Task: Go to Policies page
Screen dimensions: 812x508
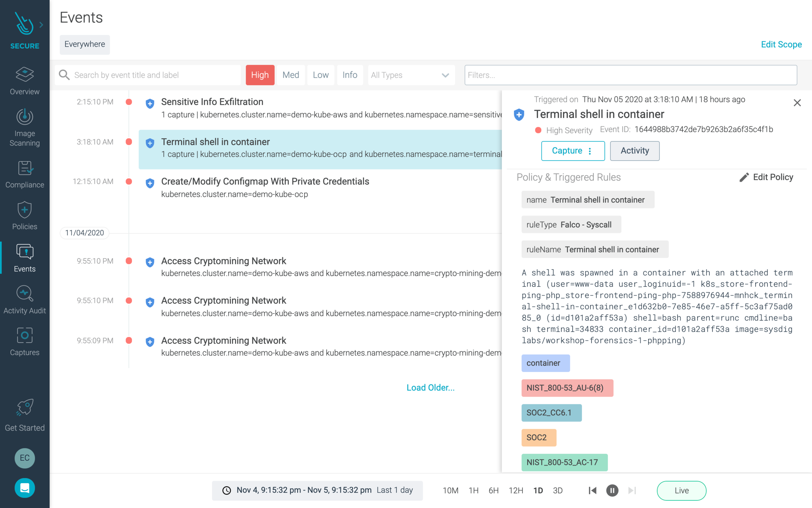Action: click(24, 215)
